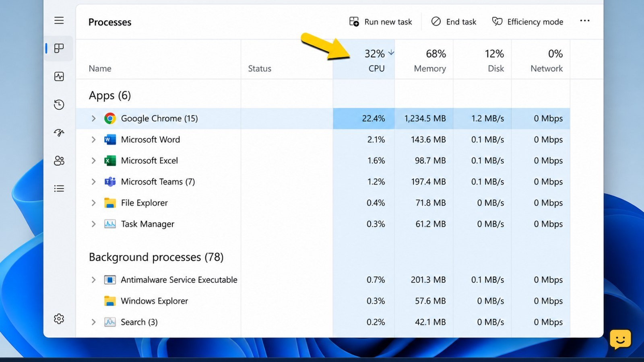This screenshot has height=362, width=644.
Task: Sort by the Memory column header
Action: (x=424, y=60)
